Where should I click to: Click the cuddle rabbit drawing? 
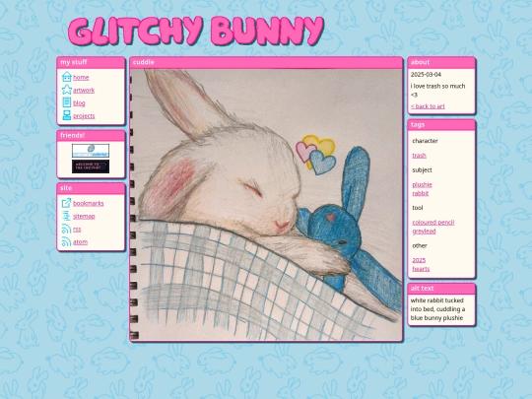tap(266, 205)
